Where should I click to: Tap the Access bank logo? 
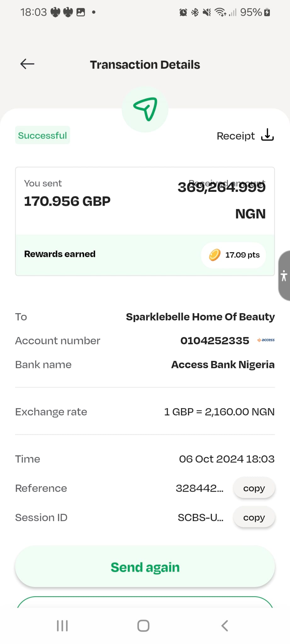pos(266,340)
